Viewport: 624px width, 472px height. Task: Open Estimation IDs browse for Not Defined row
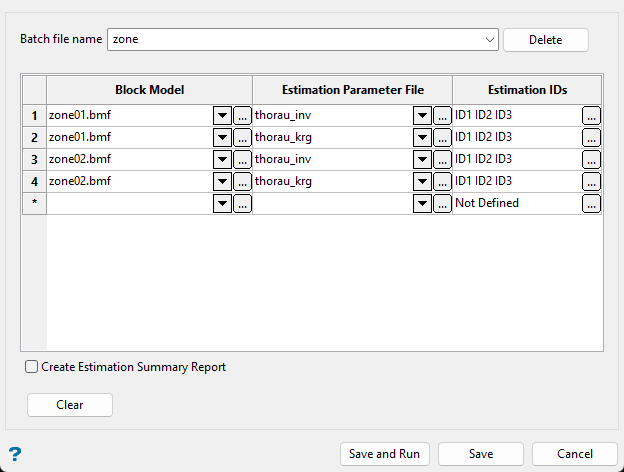(591, 203)
